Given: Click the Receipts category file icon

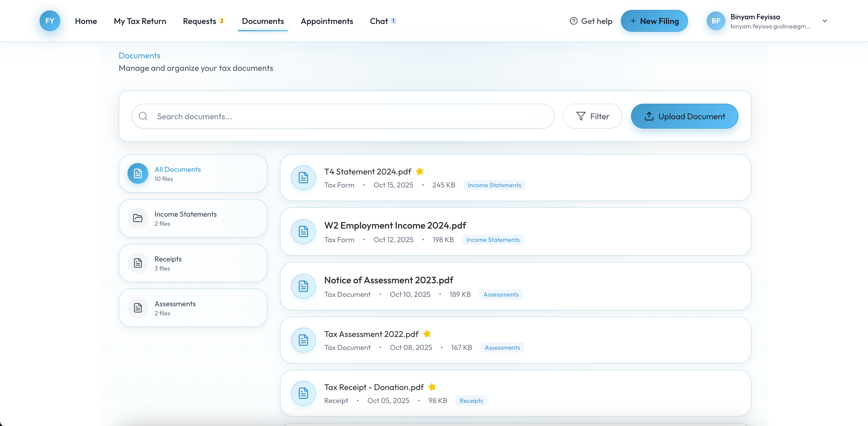Looking at the screenshot, I should (x=138, y=263).
